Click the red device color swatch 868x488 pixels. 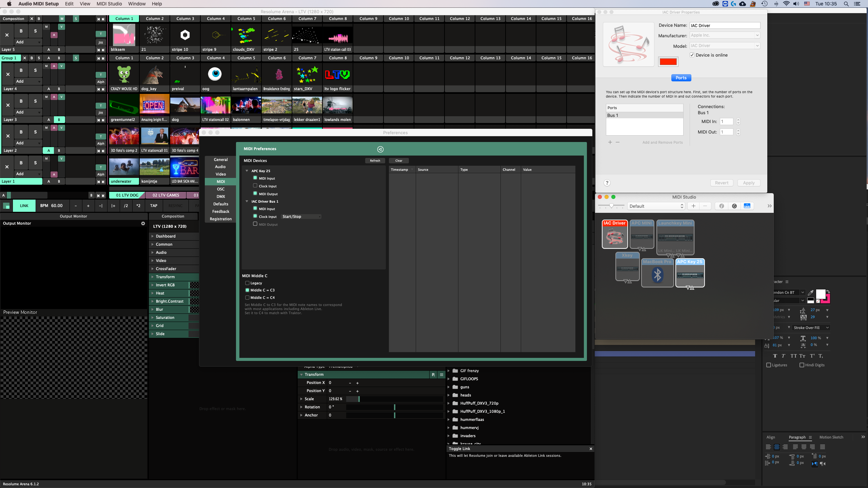pos(668,62)
